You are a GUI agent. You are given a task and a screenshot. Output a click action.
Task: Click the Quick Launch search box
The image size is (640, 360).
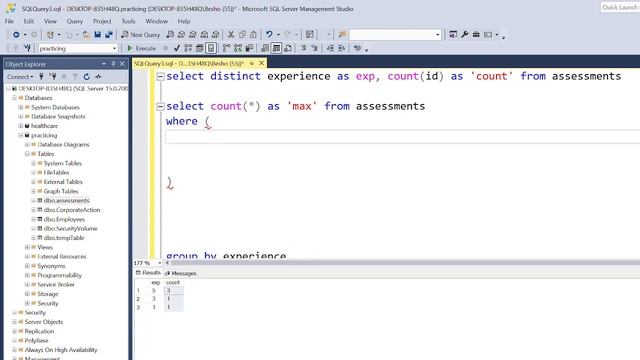coord(620,7)
